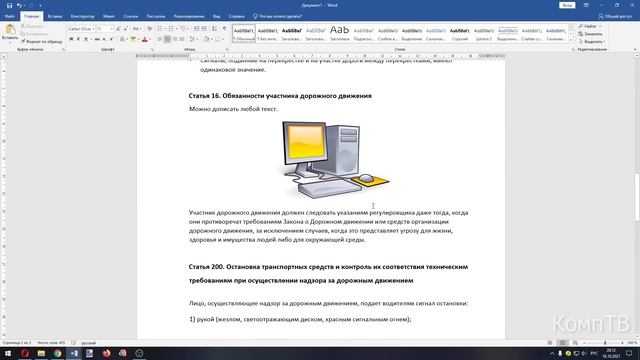Open the font size combo box
This screenshot has width=640, height=360.
[x=104, y=29]
